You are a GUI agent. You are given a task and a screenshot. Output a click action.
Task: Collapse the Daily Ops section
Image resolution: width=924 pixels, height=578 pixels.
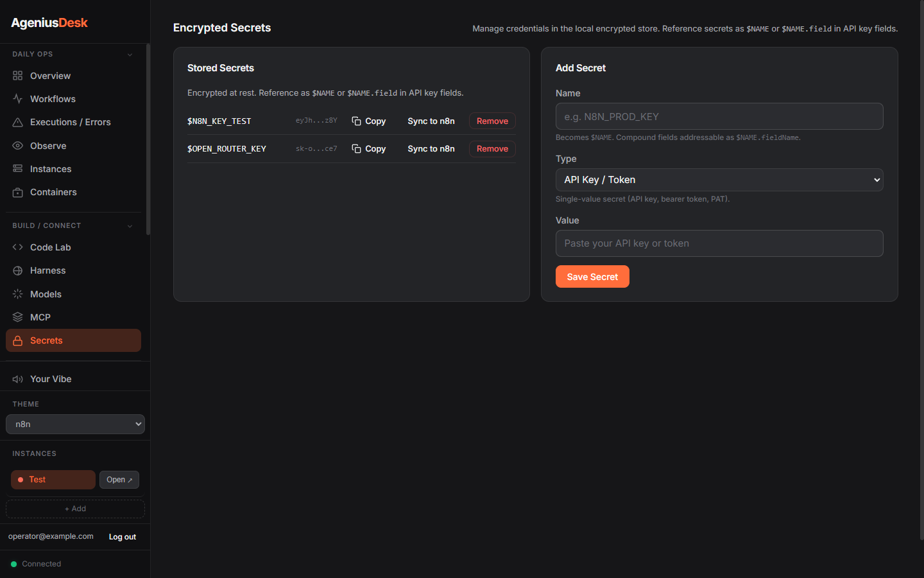click(x=130, y=55)
